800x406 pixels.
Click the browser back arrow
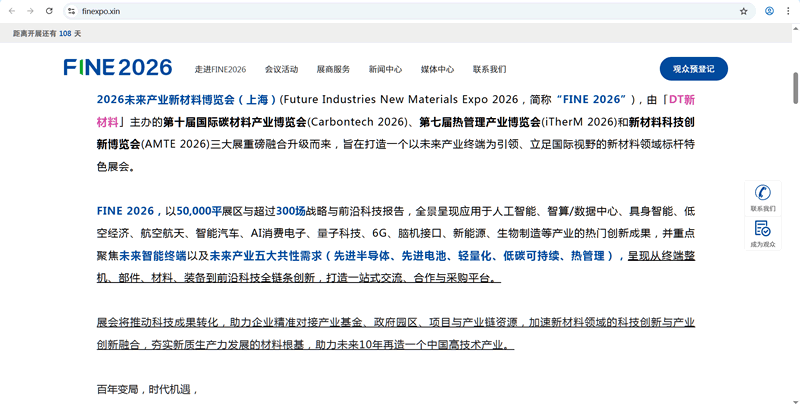point(11,11)
